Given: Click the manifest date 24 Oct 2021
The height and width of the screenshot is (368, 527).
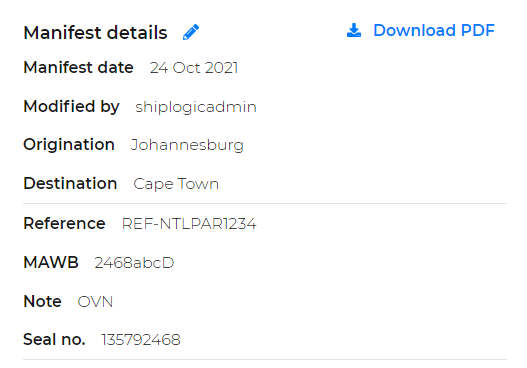Looking at the screenshot, I should click(x=194, y=68).
